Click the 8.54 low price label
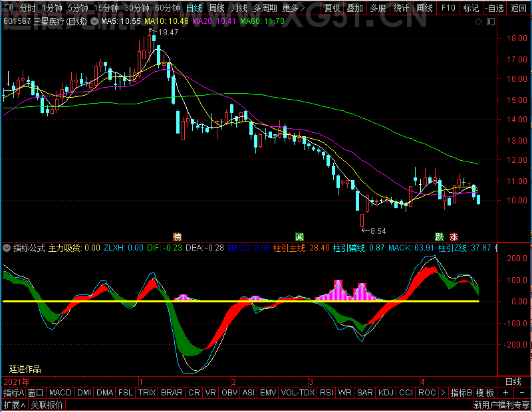This screenshot has width=532, height=412. tap(378, 231)
